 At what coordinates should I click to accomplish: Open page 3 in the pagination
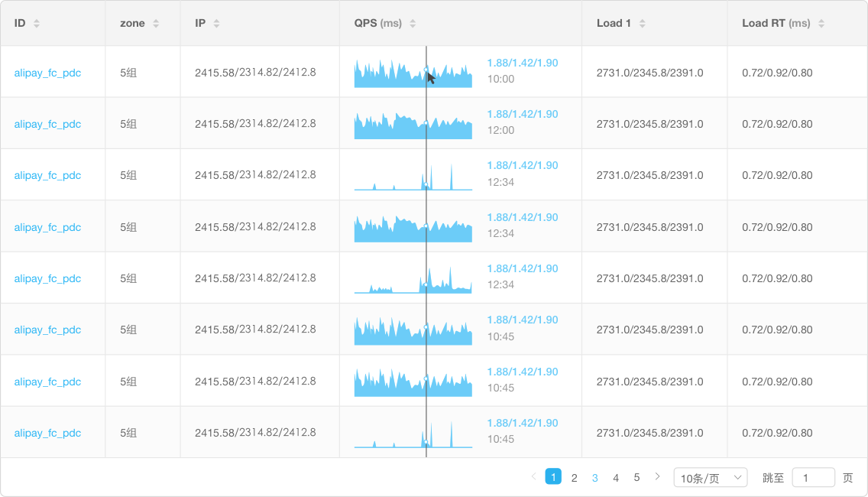point(595,478)
